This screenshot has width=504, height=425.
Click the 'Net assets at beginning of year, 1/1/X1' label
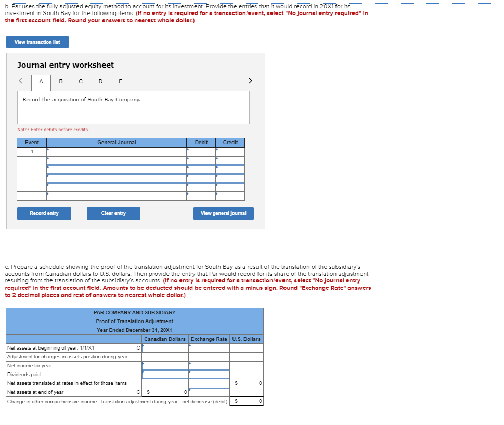pos(51,348)
